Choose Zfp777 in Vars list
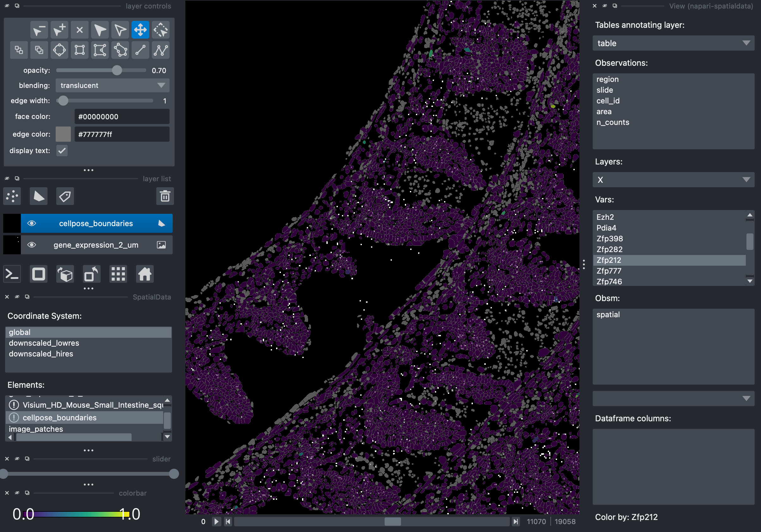 coord(609,271)
